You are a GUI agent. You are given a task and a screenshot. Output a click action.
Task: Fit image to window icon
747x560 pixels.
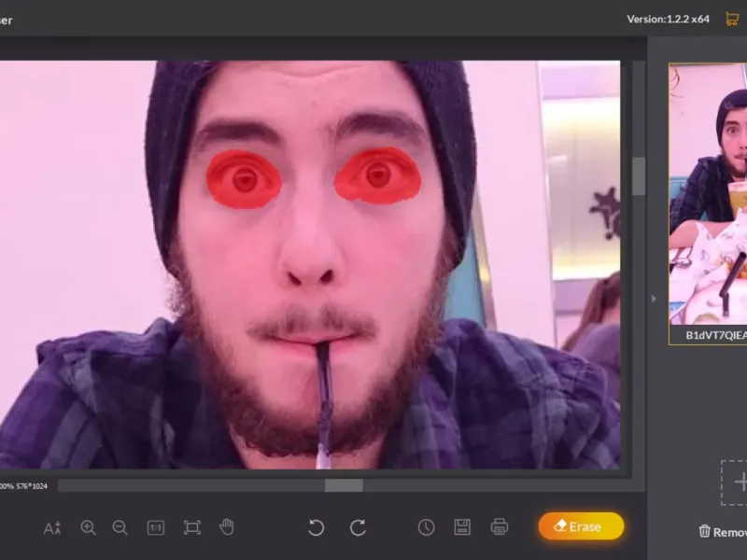pyautogui.click(x=192, y=527)
